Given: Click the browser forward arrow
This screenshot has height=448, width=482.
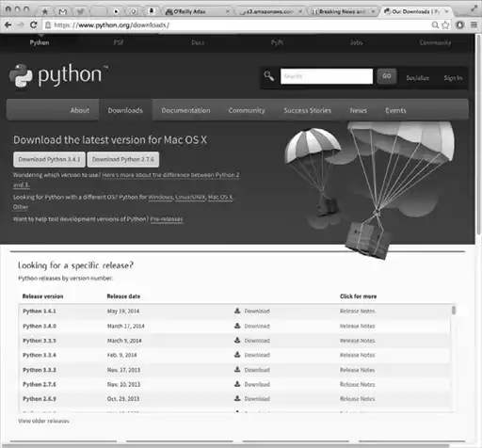Looking at the screenshot, I should pos(21,24).
